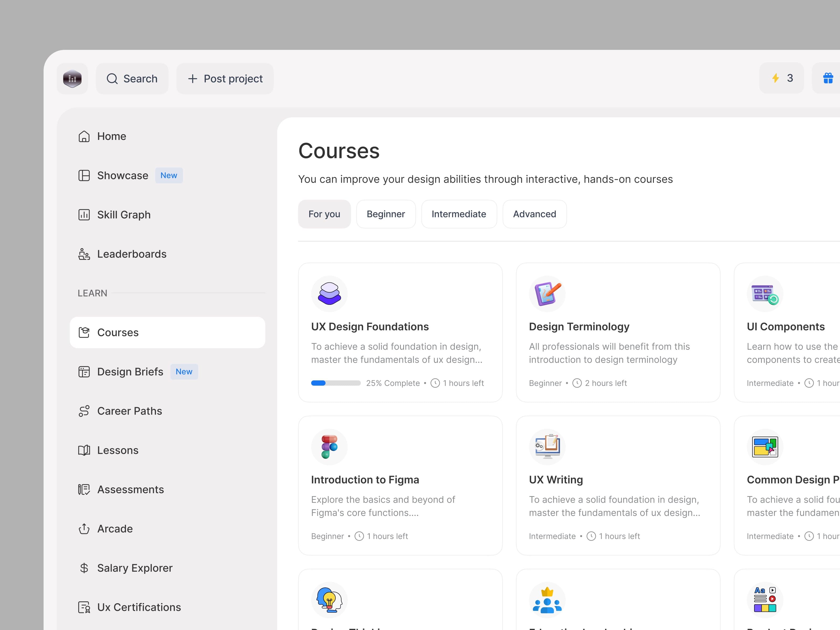Click the Post project button
The height and width of the screenshot is (630, 840).
(x=225, y=78)
